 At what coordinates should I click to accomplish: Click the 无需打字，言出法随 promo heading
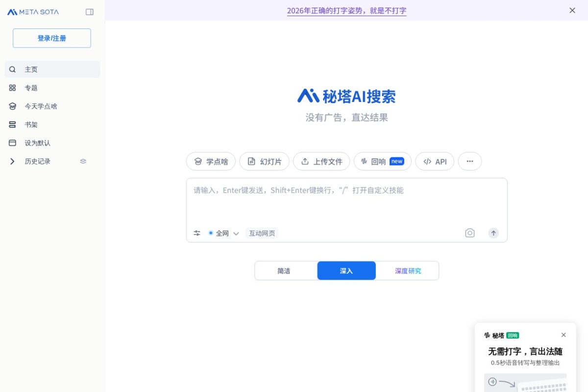tap(525, 351)
